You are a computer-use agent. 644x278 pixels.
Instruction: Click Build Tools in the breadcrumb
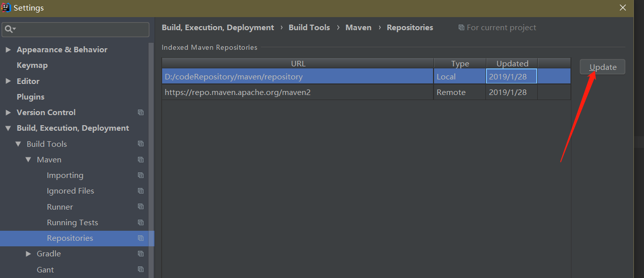[309, 28]
